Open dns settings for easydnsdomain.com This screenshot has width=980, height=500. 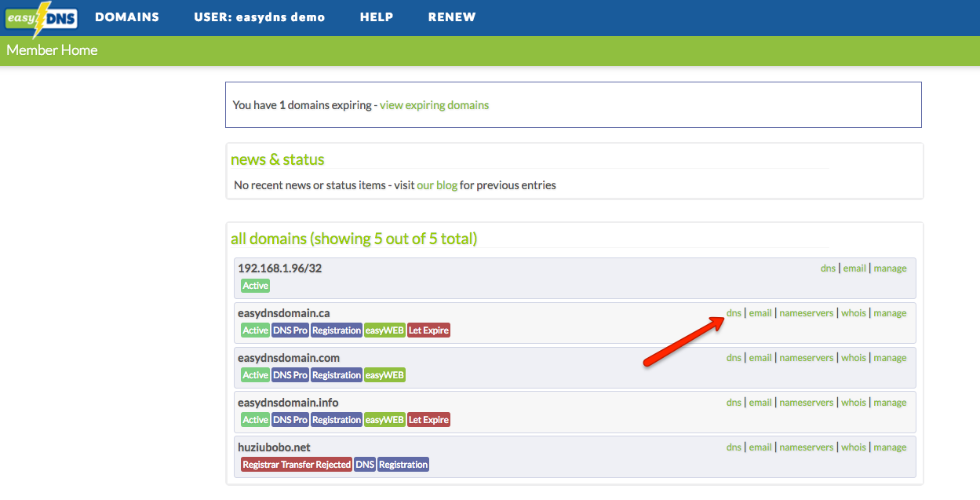point(734,358)
